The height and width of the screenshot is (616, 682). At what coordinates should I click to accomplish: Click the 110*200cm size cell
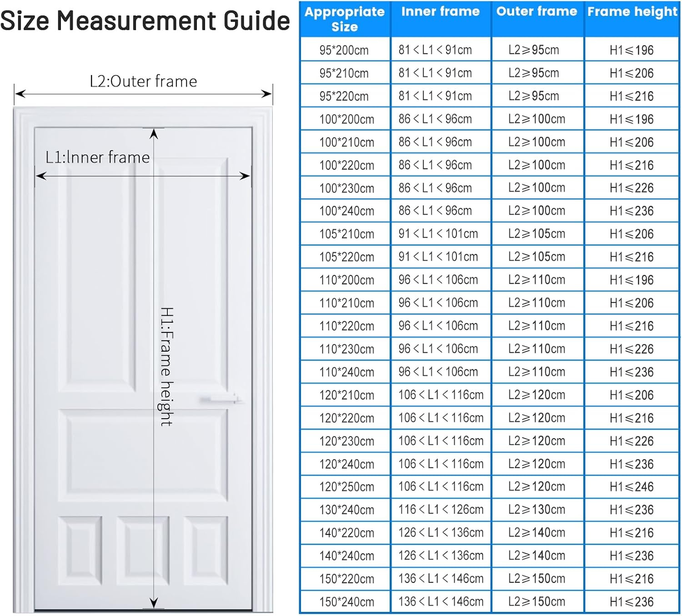click(x=346, y=280)
